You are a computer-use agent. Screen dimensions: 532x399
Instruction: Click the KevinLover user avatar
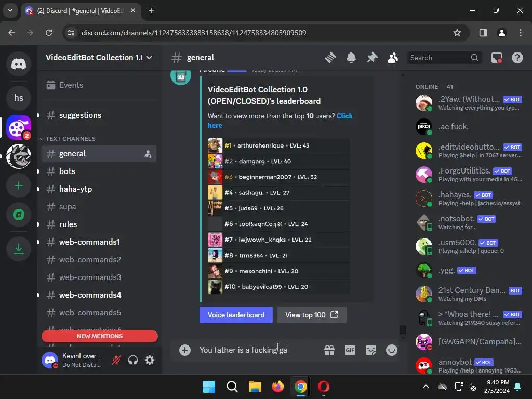(50, 360)
